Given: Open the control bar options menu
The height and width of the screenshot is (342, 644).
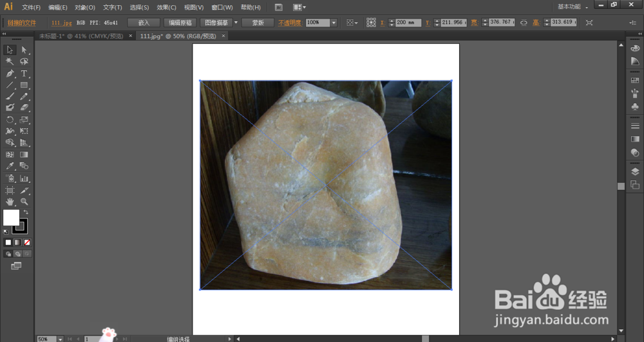Looking at the screenshot, I should coord(632,23).
